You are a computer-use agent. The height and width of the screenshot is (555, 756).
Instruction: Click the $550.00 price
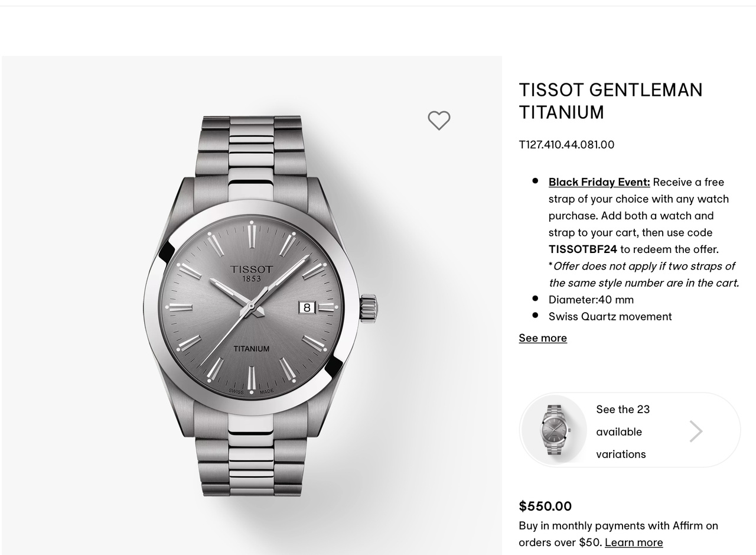[x=545, y=506]
